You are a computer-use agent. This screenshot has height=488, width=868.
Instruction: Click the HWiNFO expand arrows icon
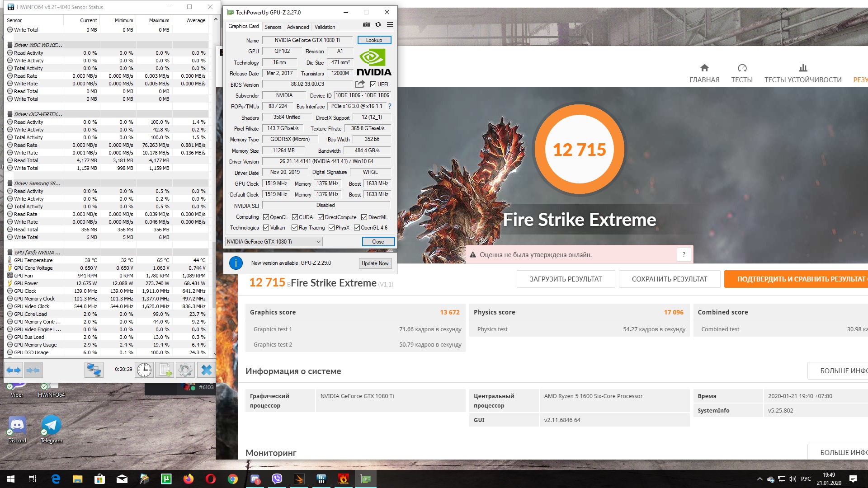coord(14,370)
